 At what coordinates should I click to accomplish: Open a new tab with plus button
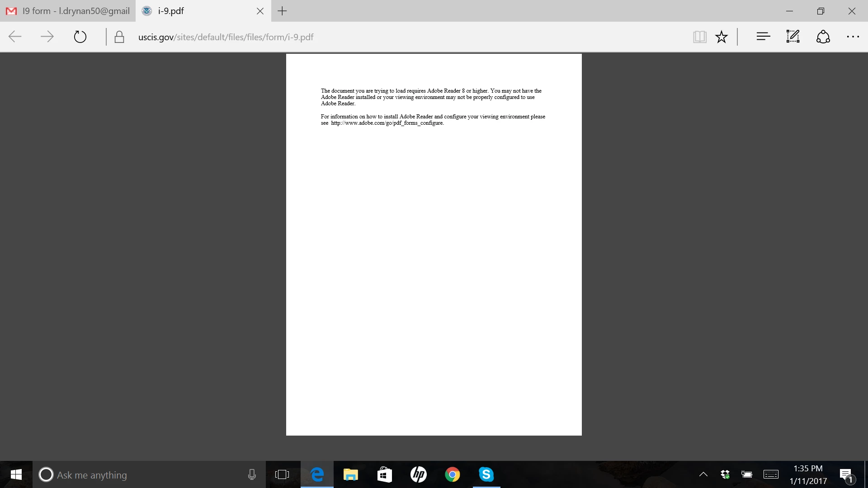282,11
